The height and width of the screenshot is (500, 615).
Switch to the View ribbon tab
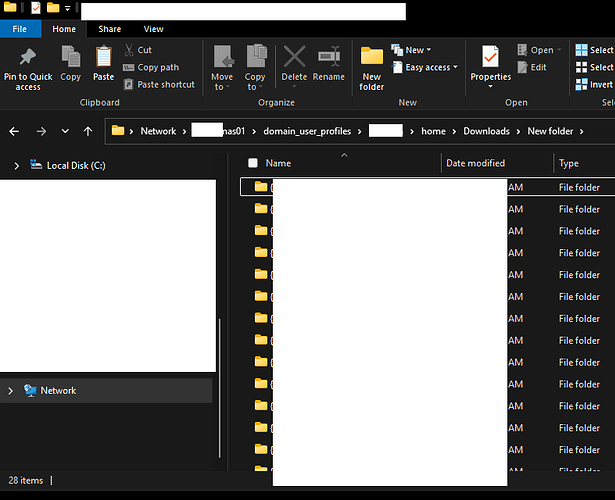(x=153, y=29)
